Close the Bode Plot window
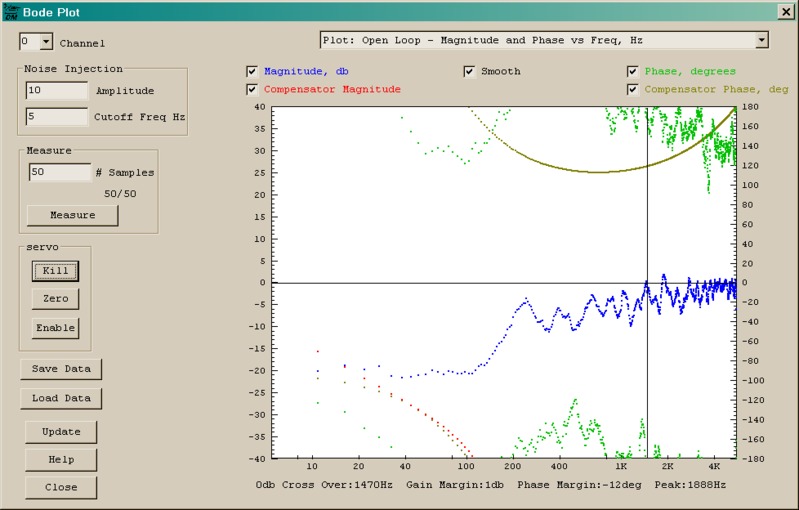The height and width of the screenshot is (510, 799). [x=785, y=11]
